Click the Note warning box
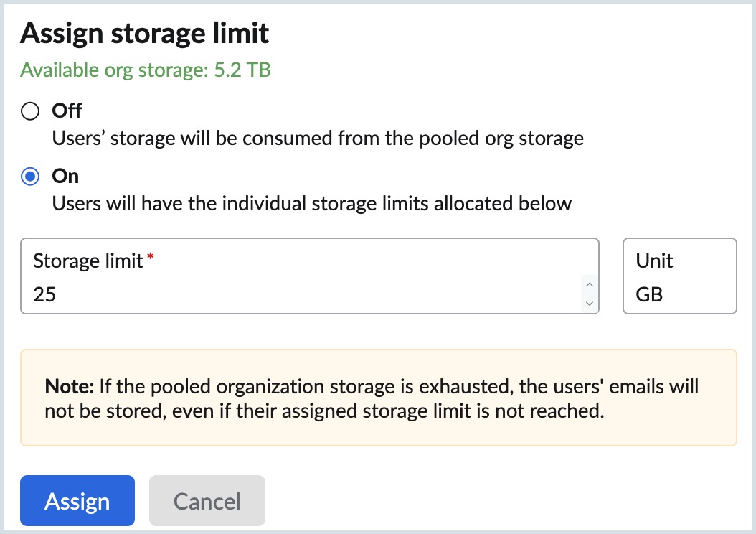Viewport: 756px width, 534px height. tap(378, 398)
